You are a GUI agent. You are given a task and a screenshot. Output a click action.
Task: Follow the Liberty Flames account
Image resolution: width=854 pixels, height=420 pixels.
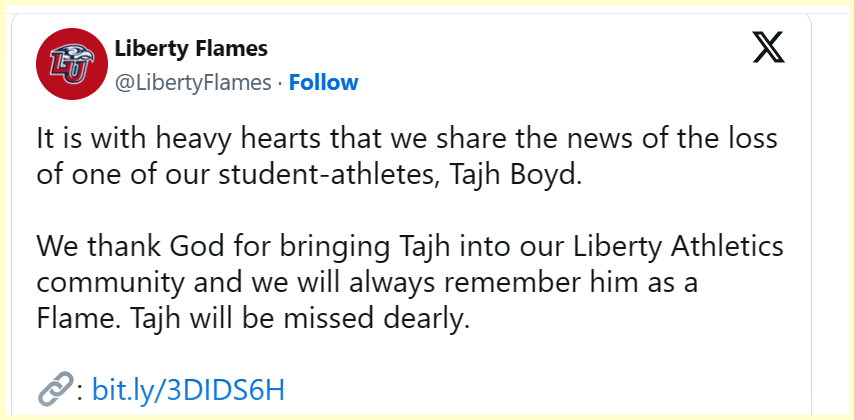click(323, 82)
